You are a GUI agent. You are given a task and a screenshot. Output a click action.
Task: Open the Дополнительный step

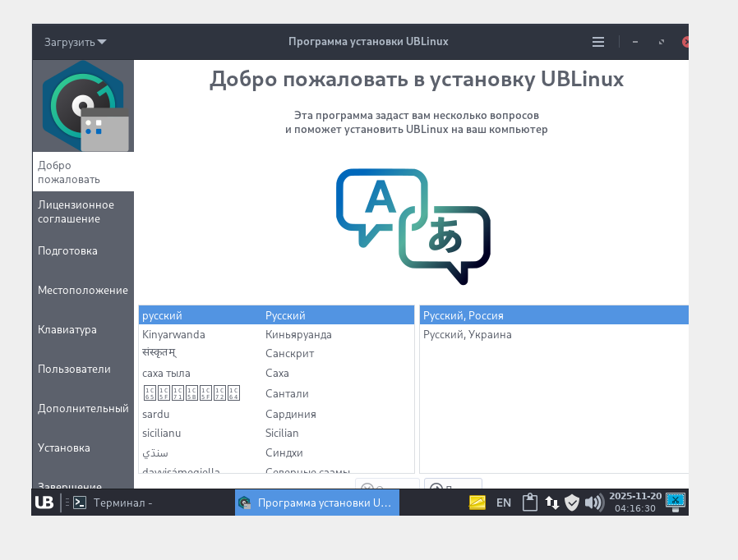click(83, 408)
